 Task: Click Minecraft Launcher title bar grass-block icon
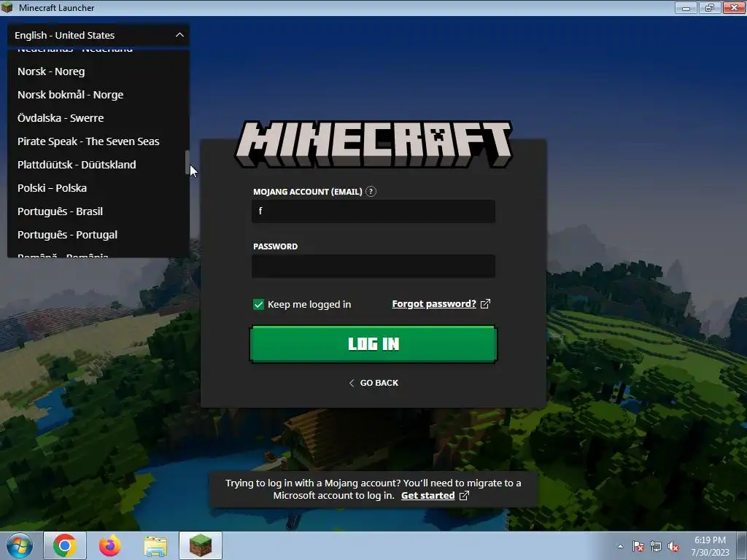7,7
